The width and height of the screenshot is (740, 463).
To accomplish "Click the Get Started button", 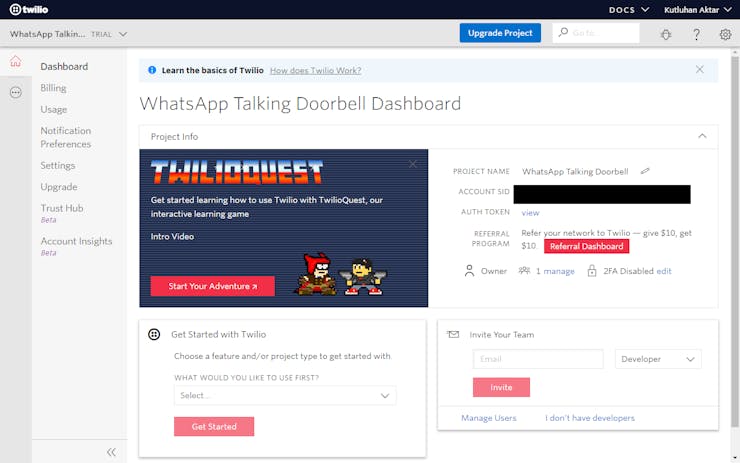I will 214,427.
